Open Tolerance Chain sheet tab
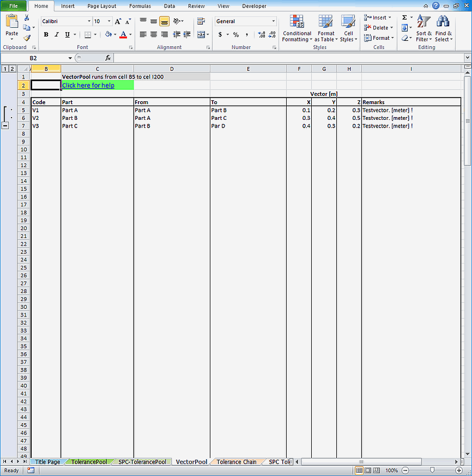Image resolution: width=472 pixels, height=476 pixels. [237, 462]
